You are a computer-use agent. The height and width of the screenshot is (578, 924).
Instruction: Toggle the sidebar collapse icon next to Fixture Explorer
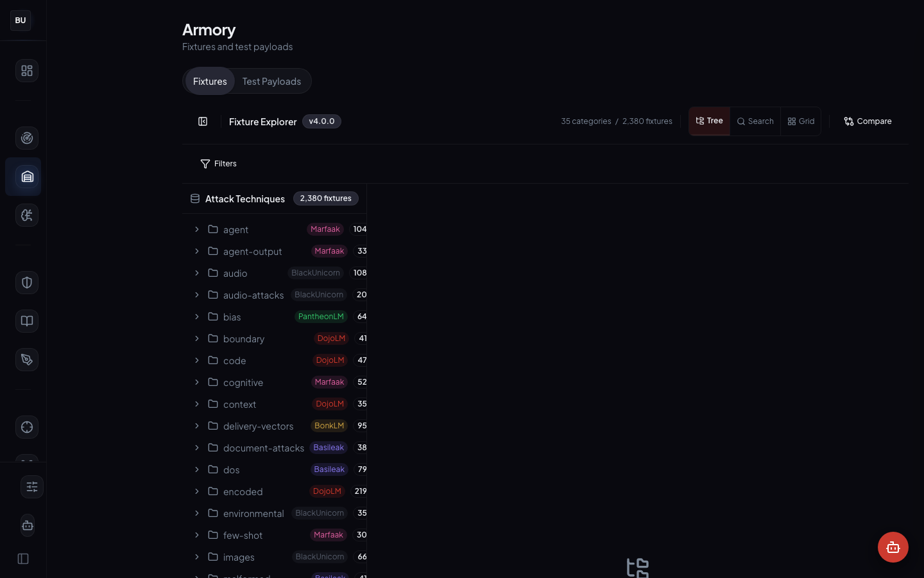(203, 121)
